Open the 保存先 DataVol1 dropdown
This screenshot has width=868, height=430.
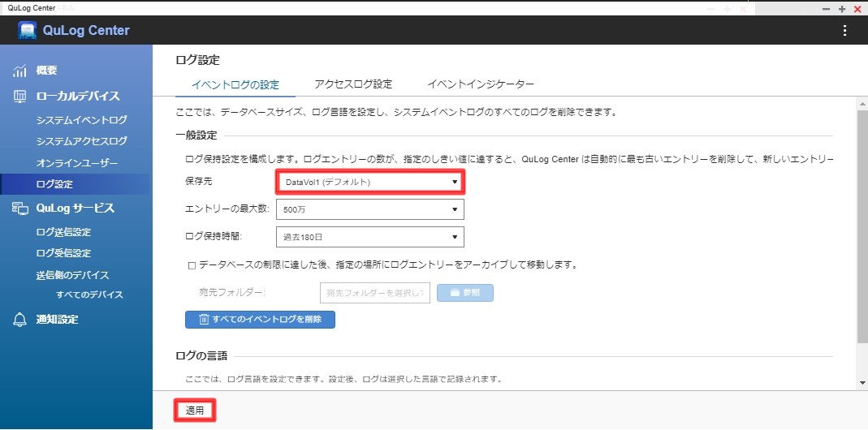[369, 182]
